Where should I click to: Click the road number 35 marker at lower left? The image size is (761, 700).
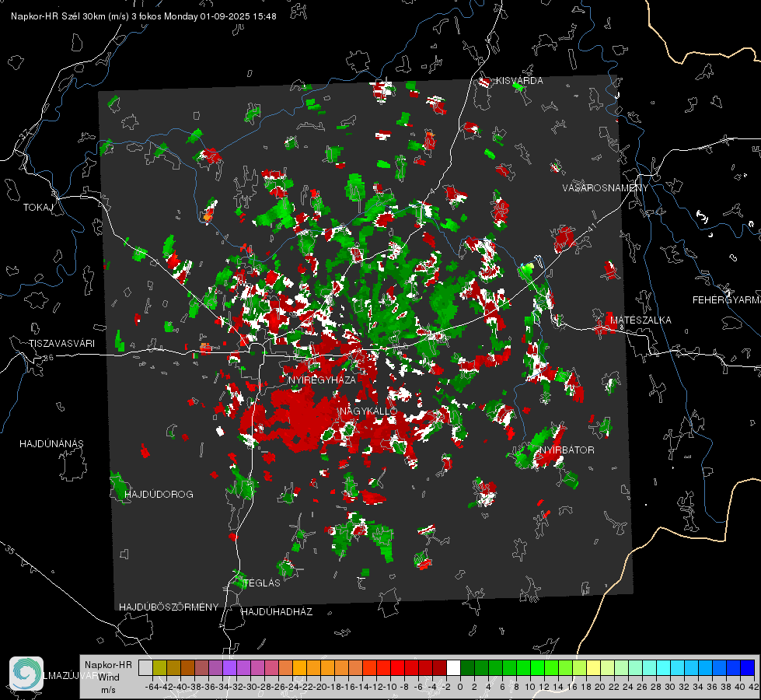pyautogui.click(x=10, y=550)
